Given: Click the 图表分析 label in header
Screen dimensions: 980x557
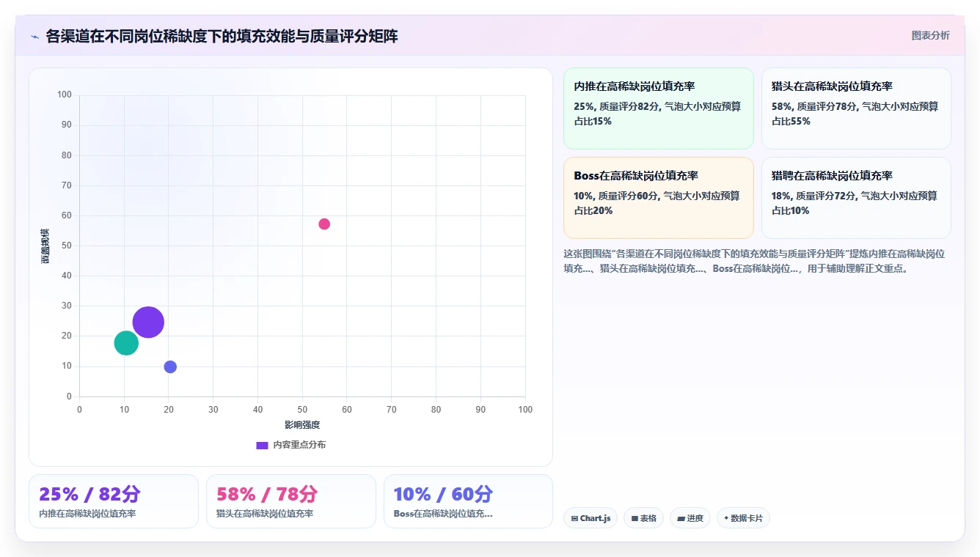Looking at the screenshot, I should (930, 35).
